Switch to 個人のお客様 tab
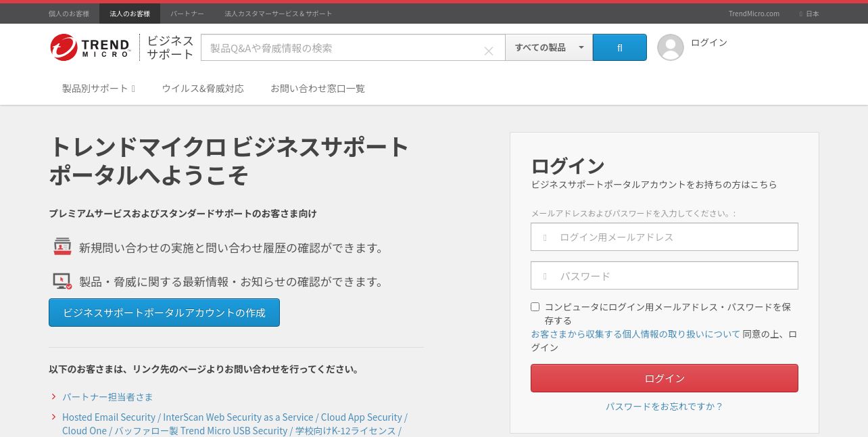Image resolution: width=868 pixels, height=437 pixels. 69,14
